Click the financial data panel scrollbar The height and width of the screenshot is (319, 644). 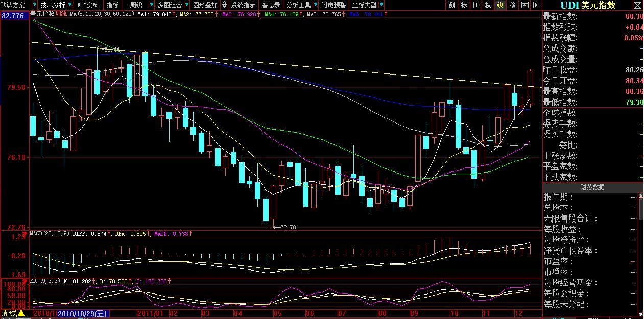[641, 255]
